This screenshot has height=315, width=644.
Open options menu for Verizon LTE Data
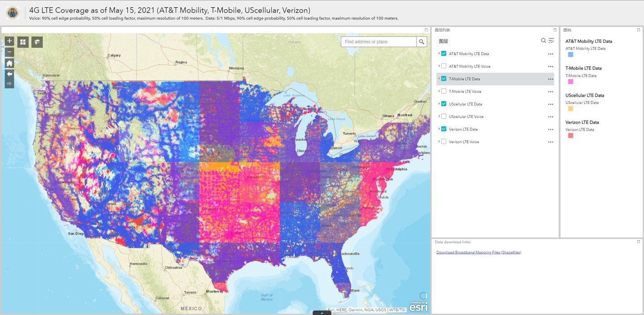551,129
